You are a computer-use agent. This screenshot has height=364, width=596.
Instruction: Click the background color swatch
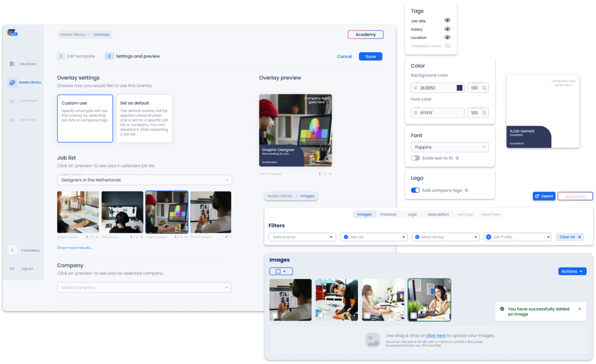(459, 88)
